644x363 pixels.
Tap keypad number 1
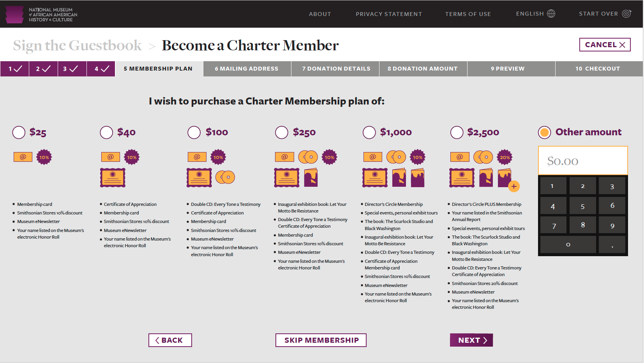point(553,186)
